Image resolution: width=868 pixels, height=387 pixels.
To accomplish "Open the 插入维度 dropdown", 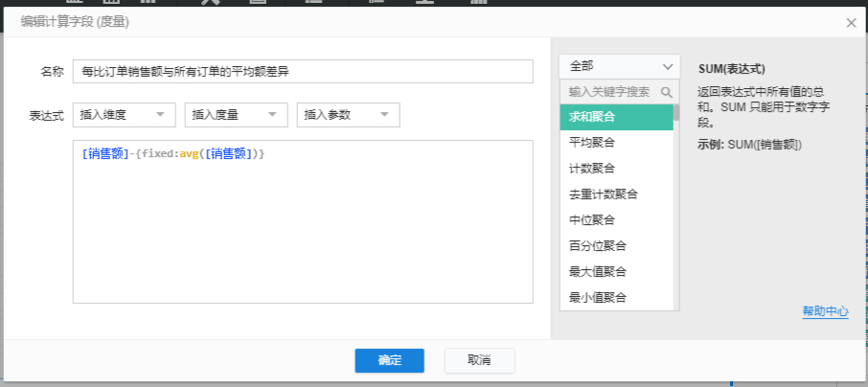I will pos(124,115).
